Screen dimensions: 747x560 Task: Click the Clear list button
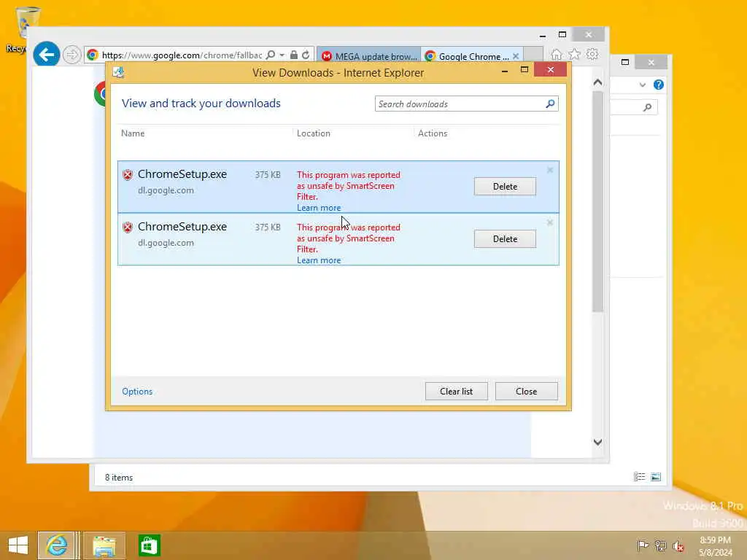pos(457,392)
